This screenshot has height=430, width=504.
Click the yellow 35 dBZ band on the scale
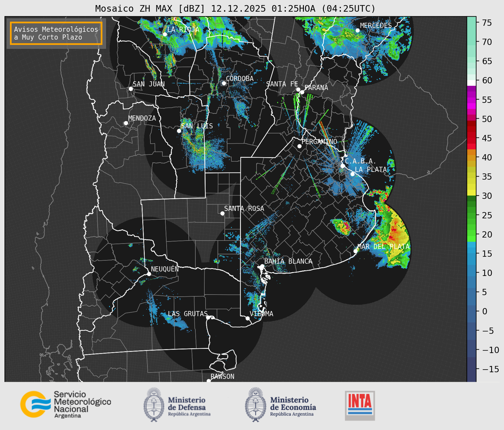471,177
